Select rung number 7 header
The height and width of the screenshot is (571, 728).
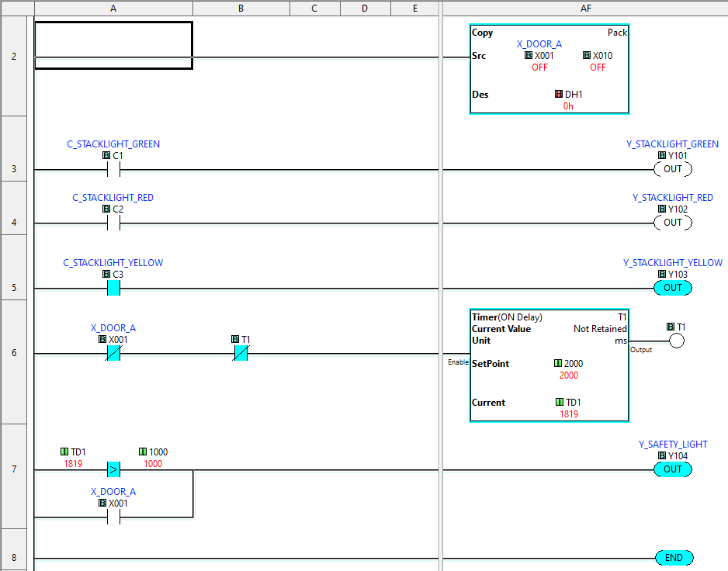click(14, 476)
